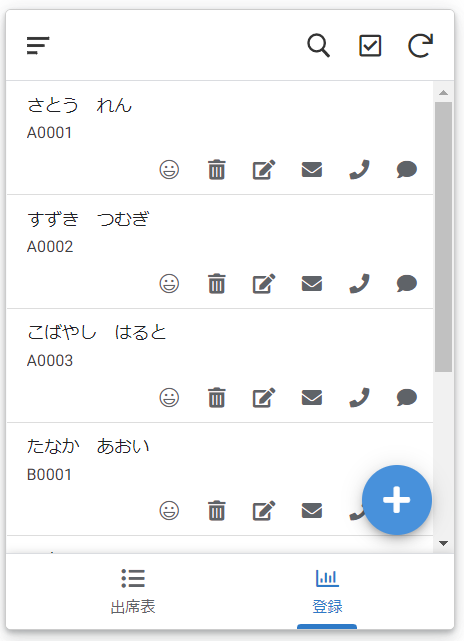Screen dimensions: 464x641
Task: Edit すずき つむぎ entry
Action: 264,284
